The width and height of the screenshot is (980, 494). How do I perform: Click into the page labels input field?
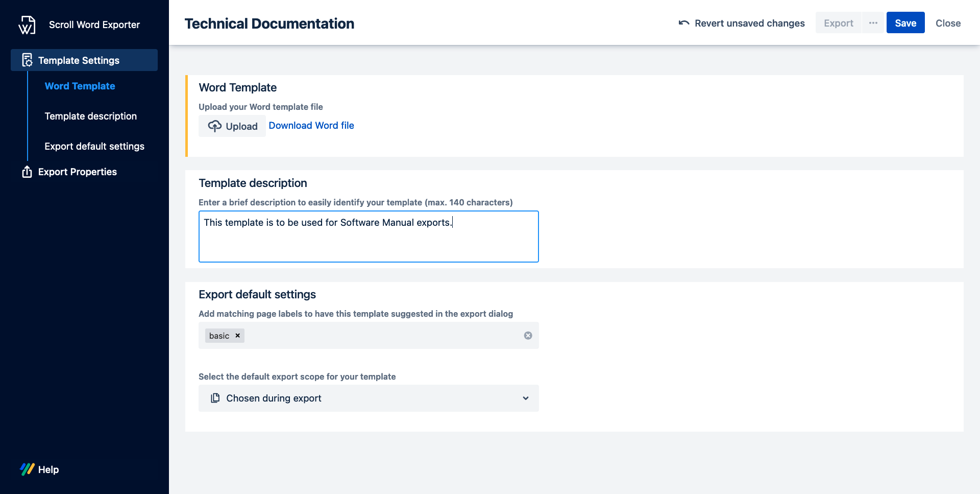383,336
